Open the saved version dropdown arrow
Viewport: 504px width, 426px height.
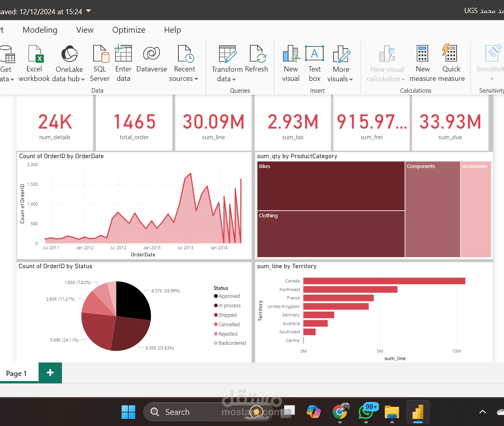coord(88,11)
